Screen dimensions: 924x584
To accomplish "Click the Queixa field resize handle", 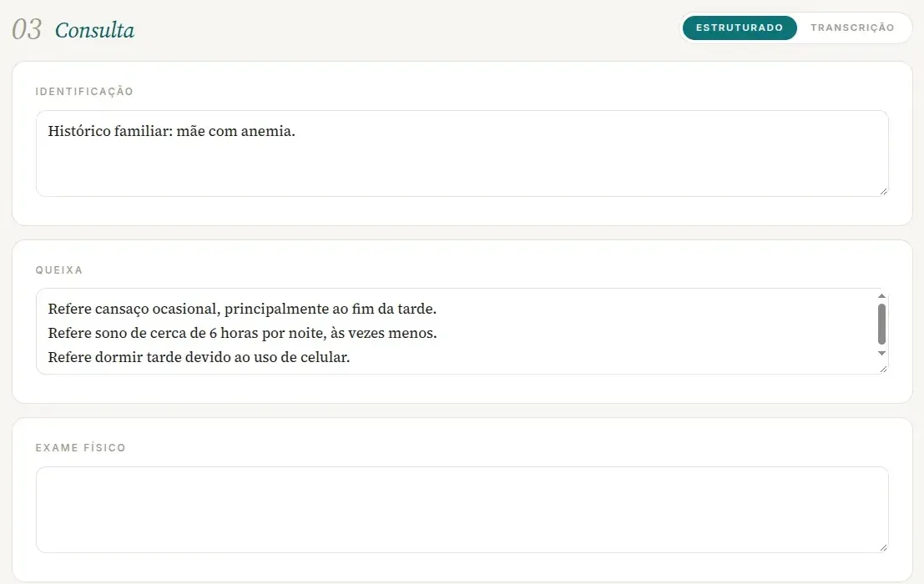I will click(883, 369).
